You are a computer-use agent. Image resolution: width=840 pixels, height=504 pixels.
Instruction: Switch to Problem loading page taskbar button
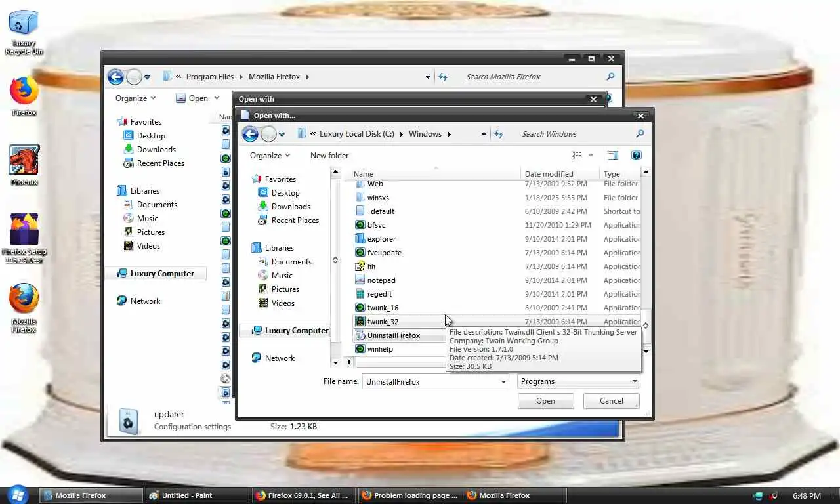point(409,495)
